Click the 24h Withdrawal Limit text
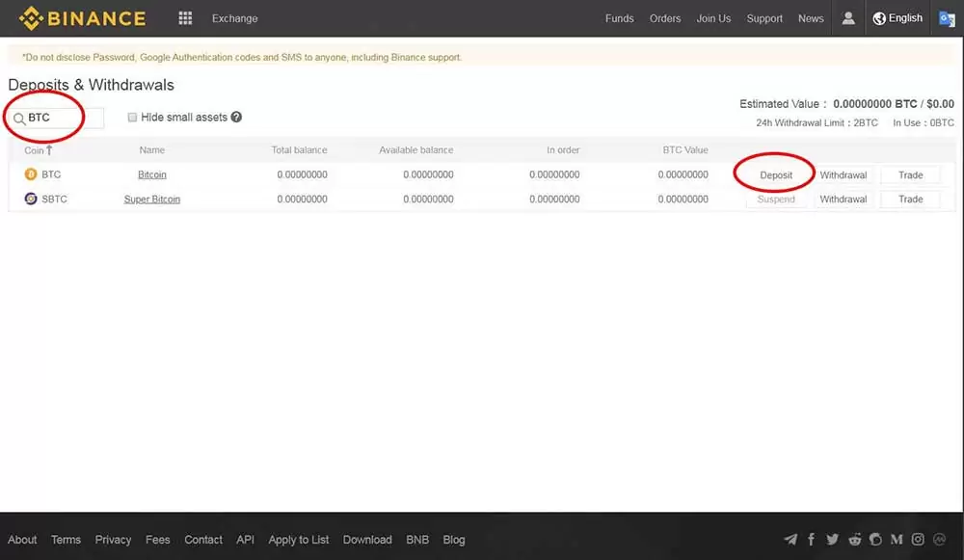 coord(817,123)
